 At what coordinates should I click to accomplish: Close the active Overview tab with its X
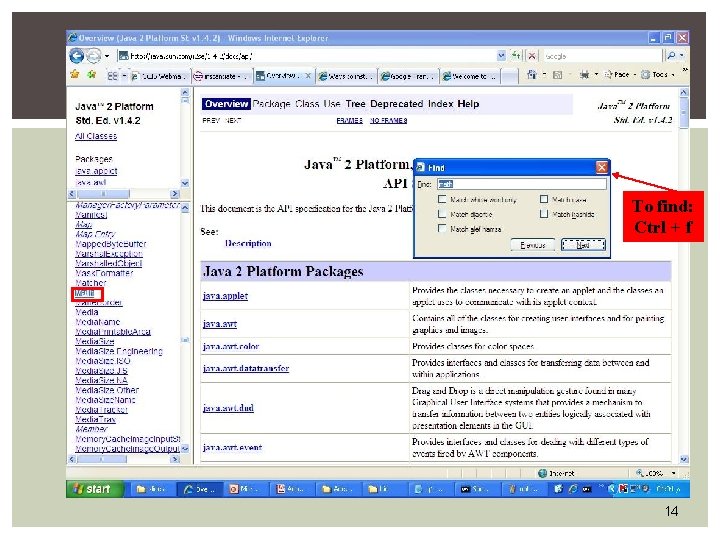tap(308, 76)
